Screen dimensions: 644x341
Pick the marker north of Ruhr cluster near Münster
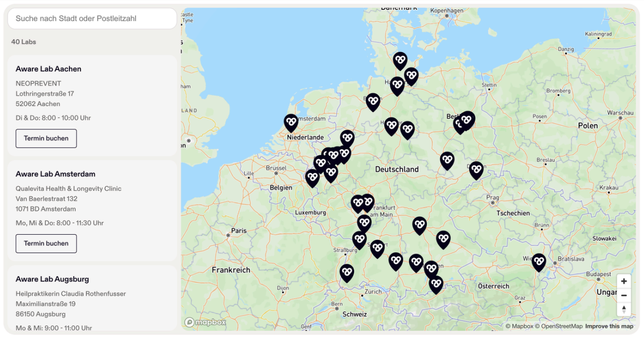coord(347,138)
